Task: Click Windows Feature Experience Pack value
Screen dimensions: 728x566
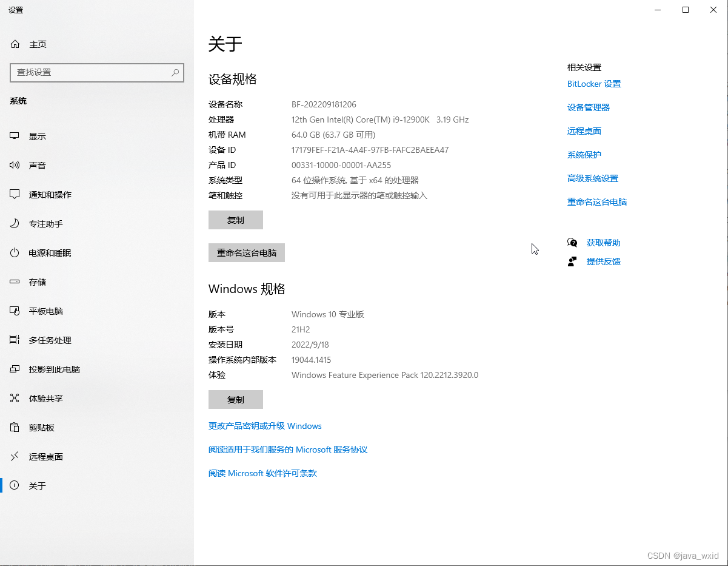Action: (x=385, y=375)
